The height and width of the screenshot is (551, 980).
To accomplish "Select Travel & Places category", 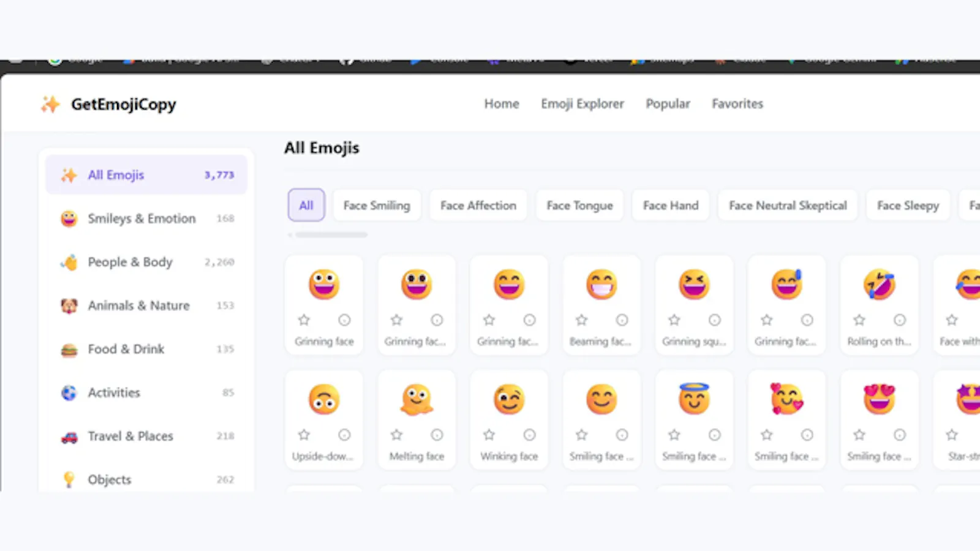I will [146, 436].
